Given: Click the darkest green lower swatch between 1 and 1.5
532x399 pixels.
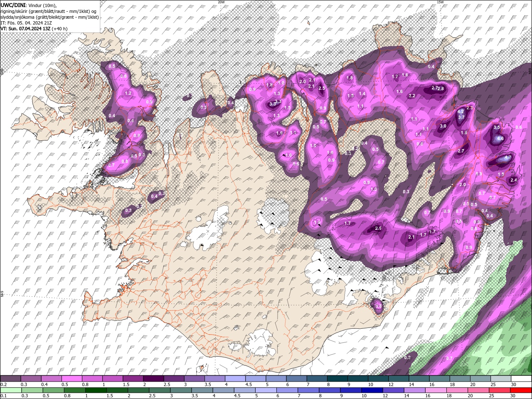Looking at the screenshot, I should 96,391.
